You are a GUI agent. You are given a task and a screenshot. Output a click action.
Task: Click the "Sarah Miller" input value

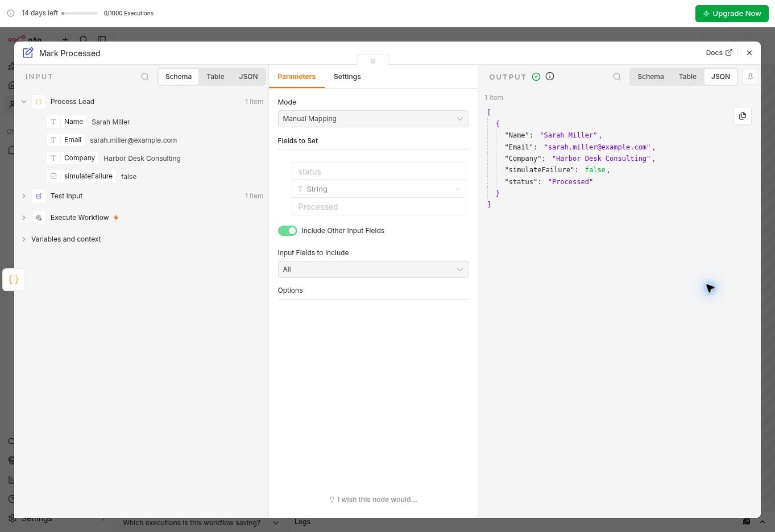tap(111, 122)
